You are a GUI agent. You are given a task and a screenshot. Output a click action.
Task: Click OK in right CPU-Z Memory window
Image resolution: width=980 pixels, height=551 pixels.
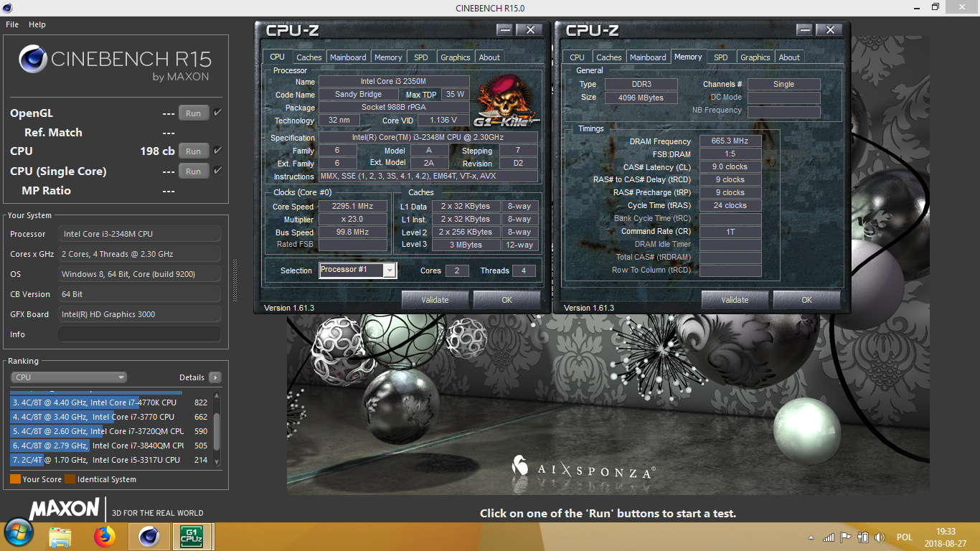click(x=807, y=300)
